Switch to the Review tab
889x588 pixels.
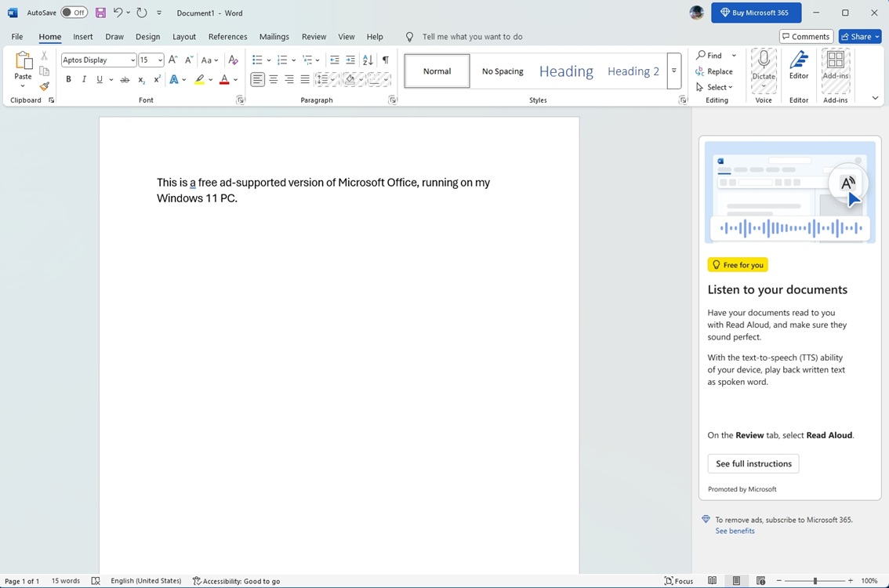pos(314,36)
